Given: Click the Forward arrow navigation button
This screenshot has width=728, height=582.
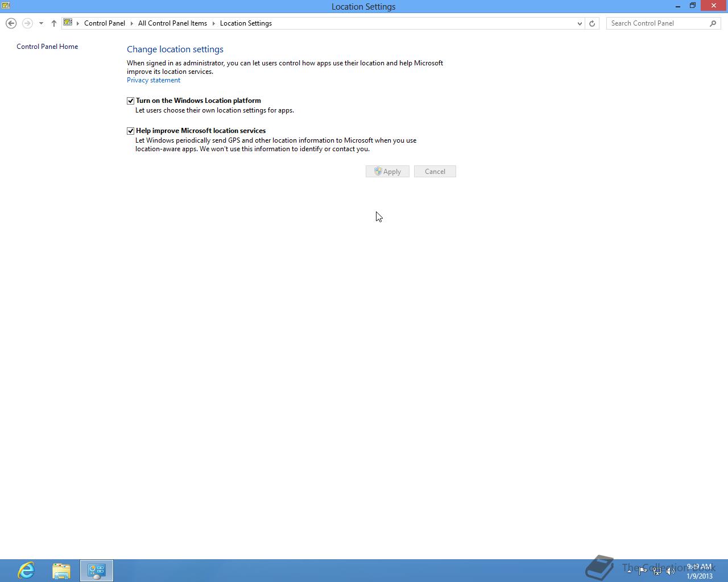Looking at the screenshot, I should click(x=27, y=23).
